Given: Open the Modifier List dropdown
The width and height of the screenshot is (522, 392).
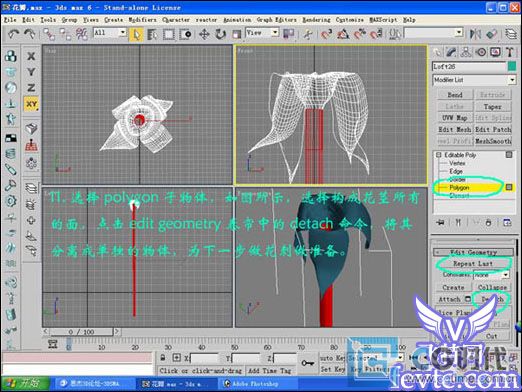Looking at the screenshot, I should [474, 80].
